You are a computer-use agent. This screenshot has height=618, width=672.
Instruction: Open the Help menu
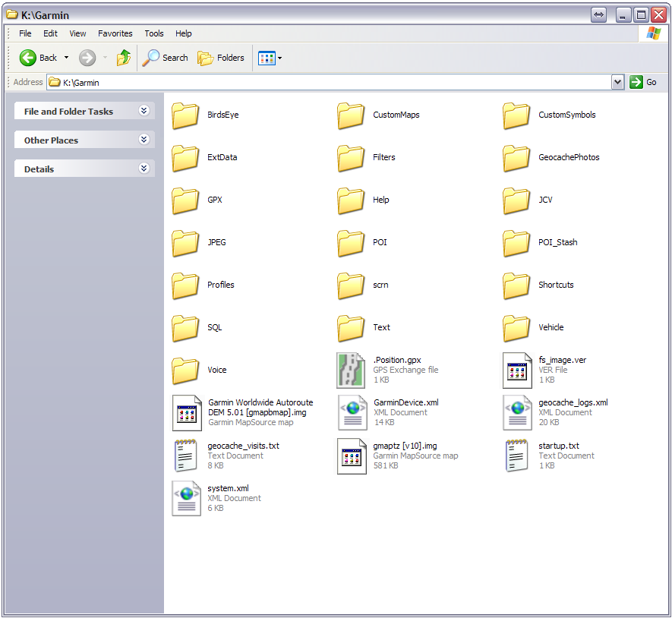pyautogui.click(x=184, y=33)
